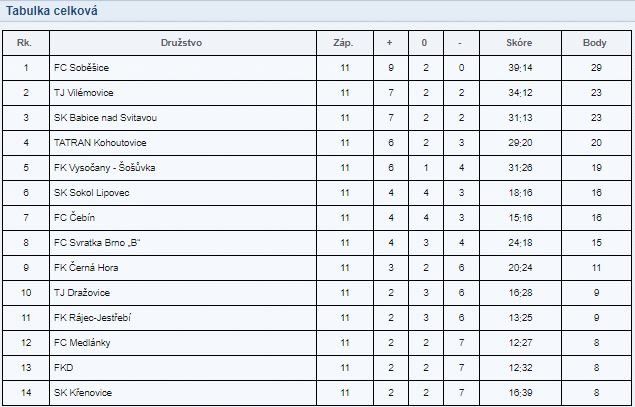Select SK Sokol Lipovec team
Image resolution: width=635 pixels, height=407 pixels.
(92, 193)
